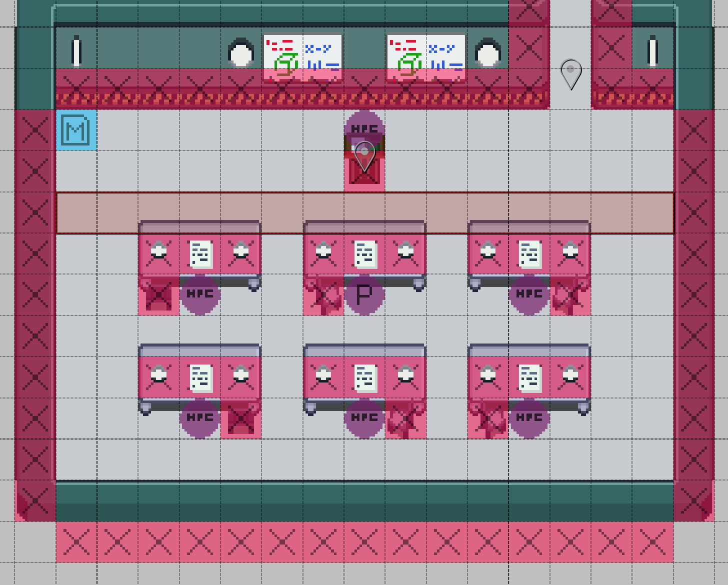Click the location pin in the top doorway
728x585 pixels.
coord(571,74)
